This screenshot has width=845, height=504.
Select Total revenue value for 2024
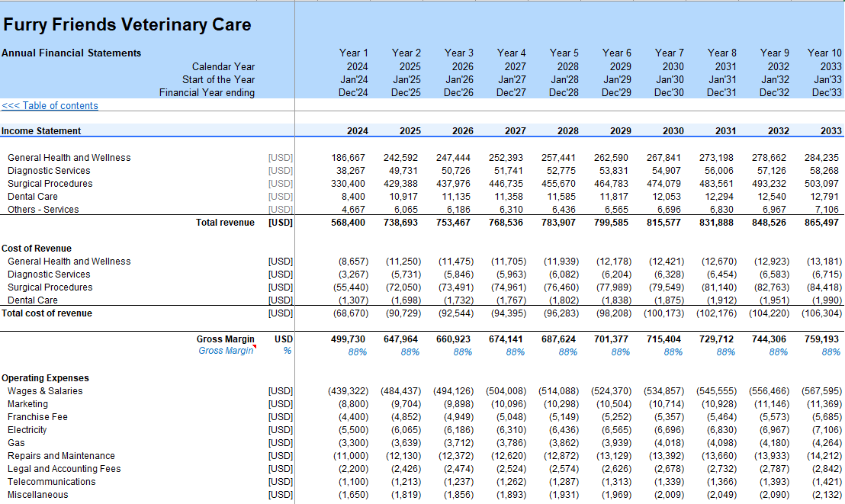coord(348,223)
